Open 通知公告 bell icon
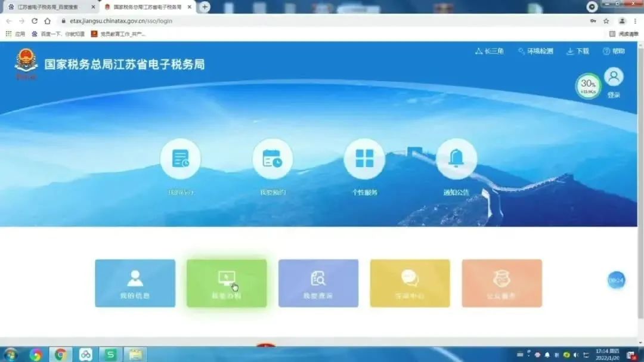Screen dimensions: 644x362 (x=456, y=159)
